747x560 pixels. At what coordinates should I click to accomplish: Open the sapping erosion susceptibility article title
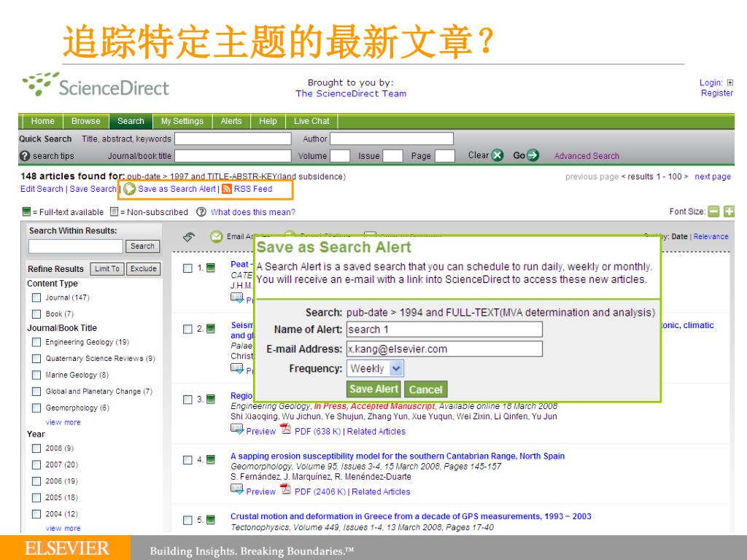tap(398, 456)
